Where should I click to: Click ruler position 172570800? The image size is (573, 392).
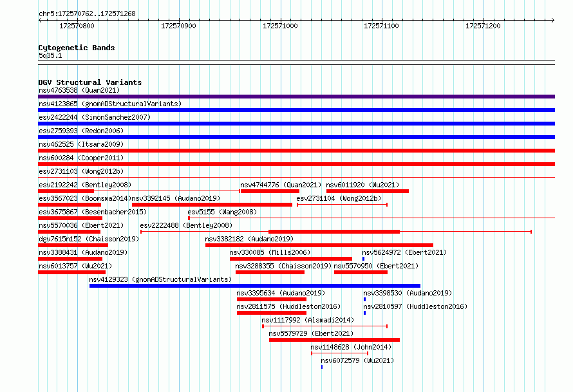pyautogui.click(x=77, y=26)
